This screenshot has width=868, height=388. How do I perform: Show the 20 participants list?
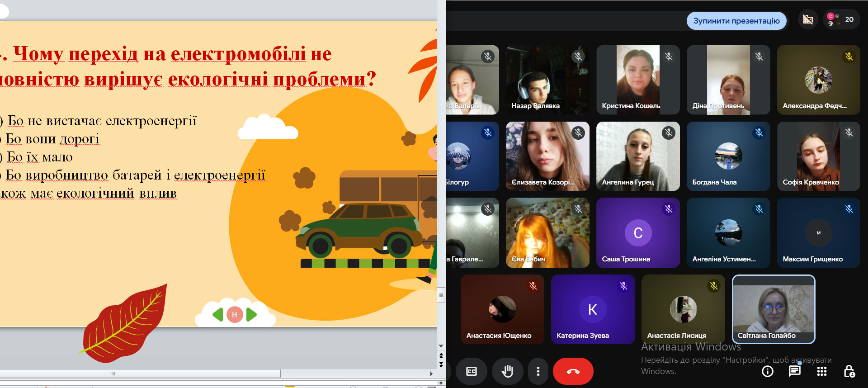point(841,19)
